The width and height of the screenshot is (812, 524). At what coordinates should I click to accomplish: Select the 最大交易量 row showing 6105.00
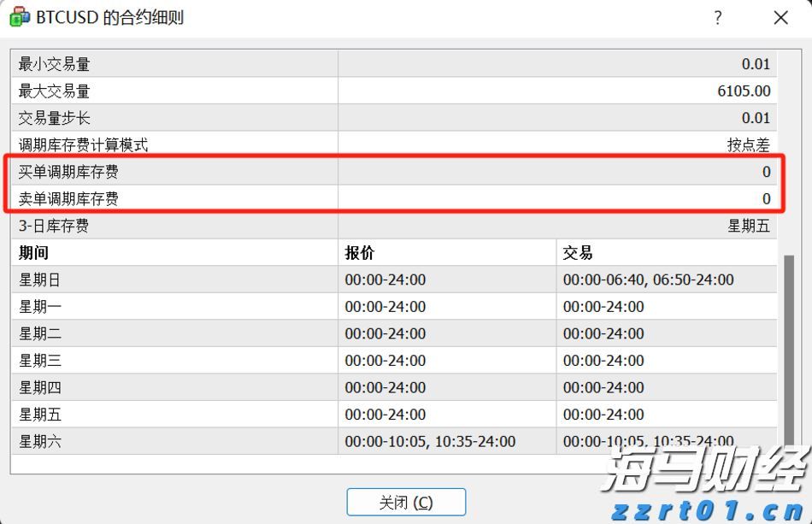[171, 91]
